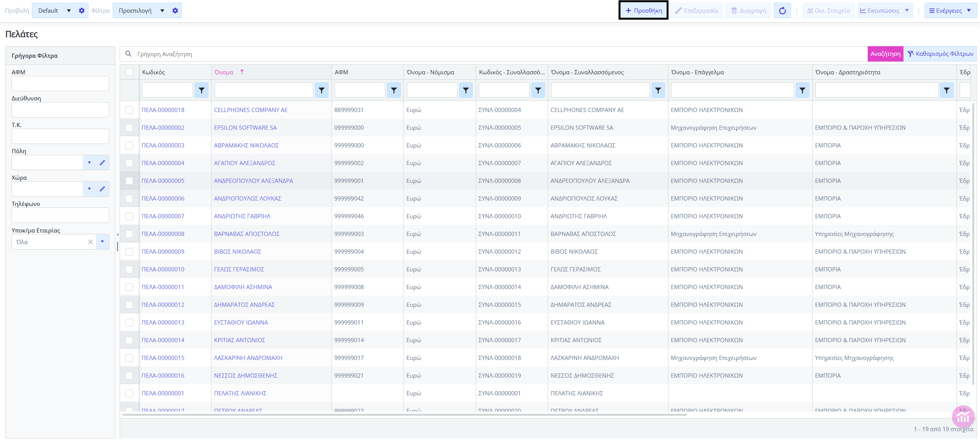This screenshot has width=980, height=440.
Task: Click the edit pencil beside Πόλη field
Action: 102,163
